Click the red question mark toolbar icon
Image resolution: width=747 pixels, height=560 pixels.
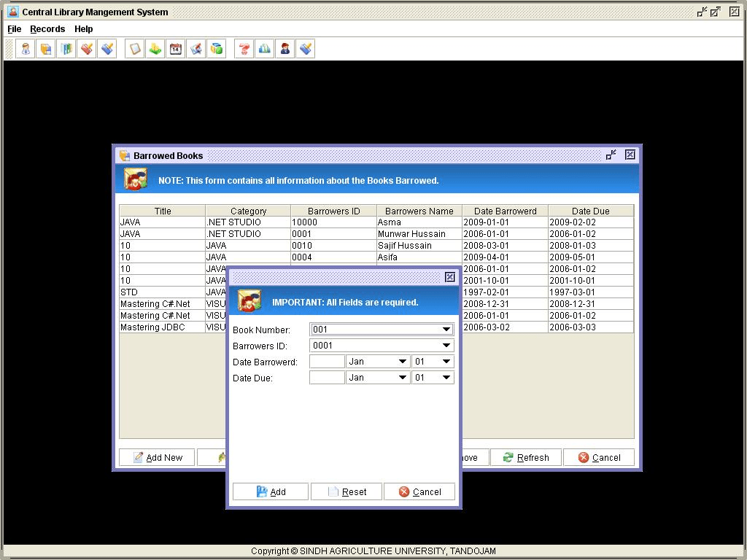pyautogui.click(x=244, y=49)
